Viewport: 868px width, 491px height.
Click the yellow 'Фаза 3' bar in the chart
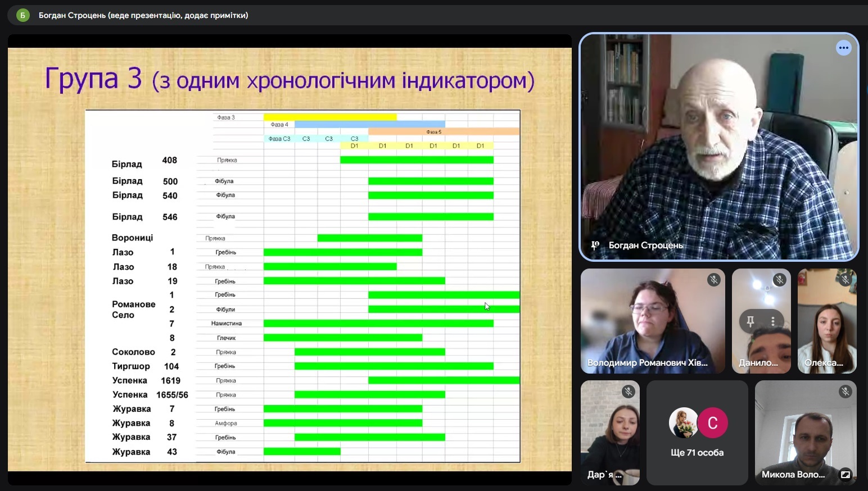pos(330,117)
